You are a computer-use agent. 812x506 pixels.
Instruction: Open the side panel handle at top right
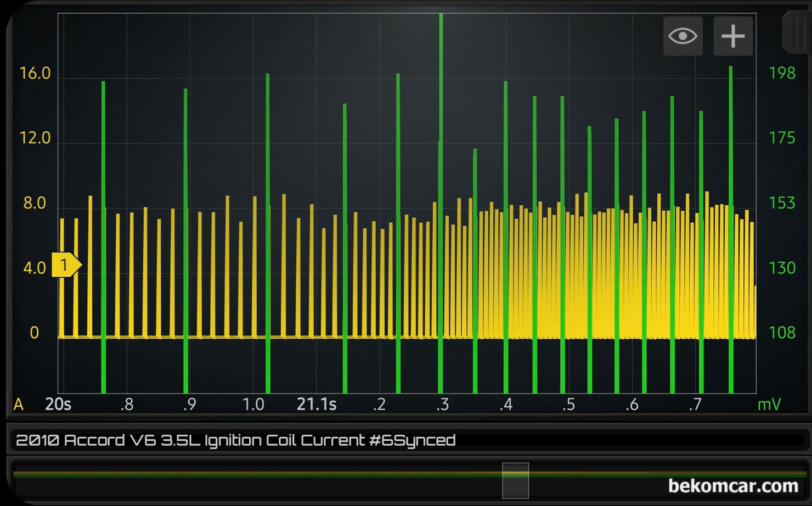(796, 33)
